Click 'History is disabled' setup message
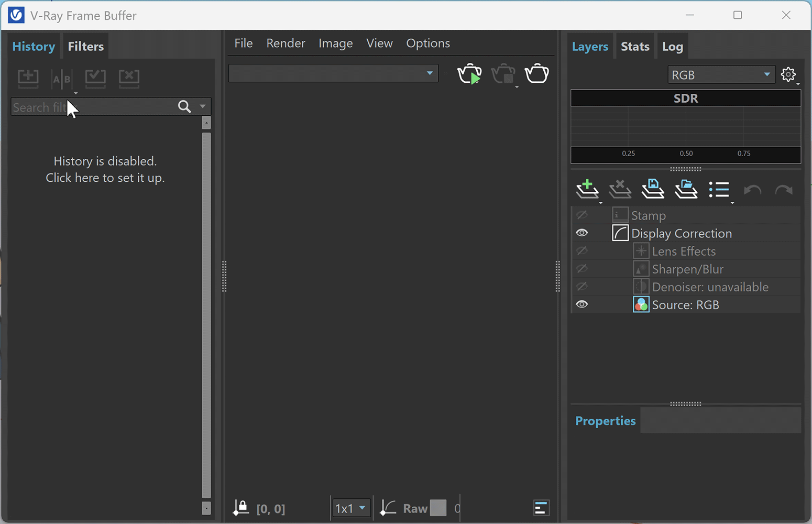812x524 pixels. click(x=105, y=169)
